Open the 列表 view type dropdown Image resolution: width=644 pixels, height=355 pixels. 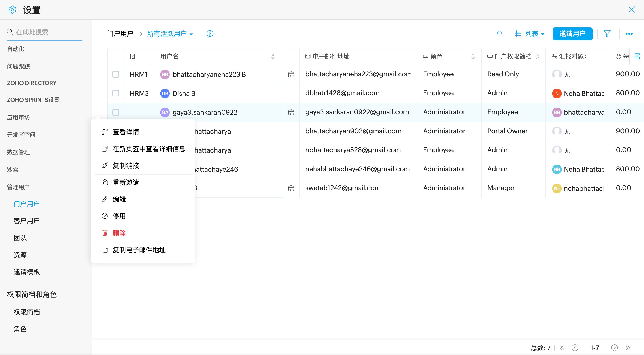pyautogui.click(x=530, y=34)
